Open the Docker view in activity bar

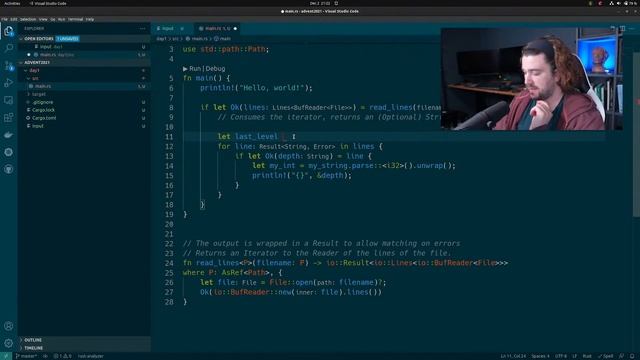click(9, 135)
